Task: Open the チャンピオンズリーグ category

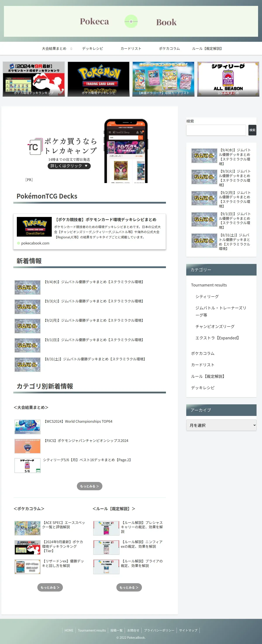Action: [215, 326]
